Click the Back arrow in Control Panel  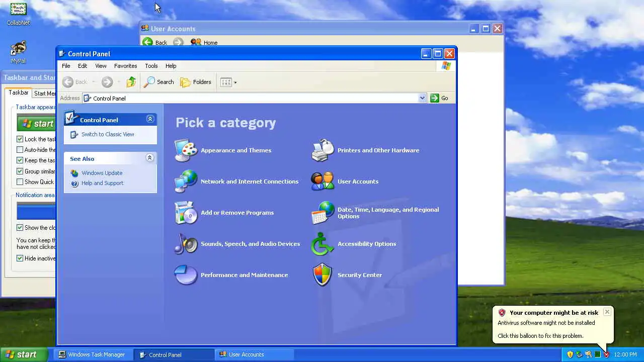(68, 82)
